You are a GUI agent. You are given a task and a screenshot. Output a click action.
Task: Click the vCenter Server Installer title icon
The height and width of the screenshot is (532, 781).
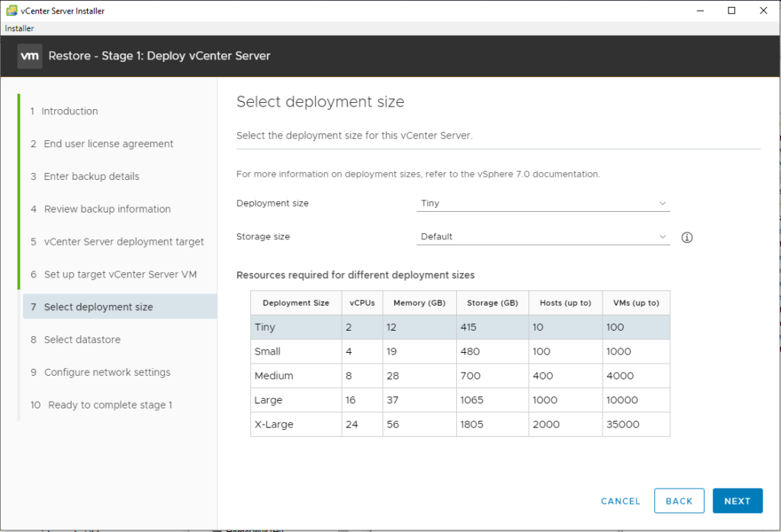click(11, 11)
